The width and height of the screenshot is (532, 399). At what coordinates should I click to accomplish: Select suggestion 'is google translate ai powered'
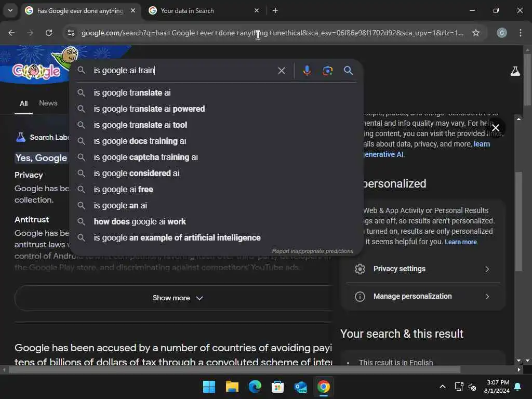[x=217, y=109]
